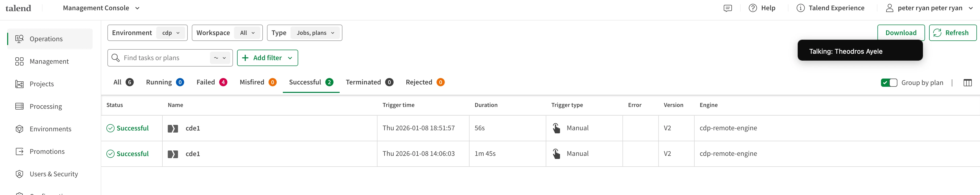Click the search magnifier icon

(116, 58)
